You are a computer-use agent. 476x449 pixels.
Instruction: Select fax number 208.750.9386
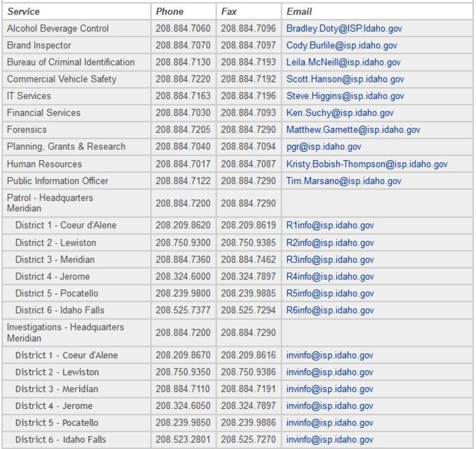pos(248,372)
